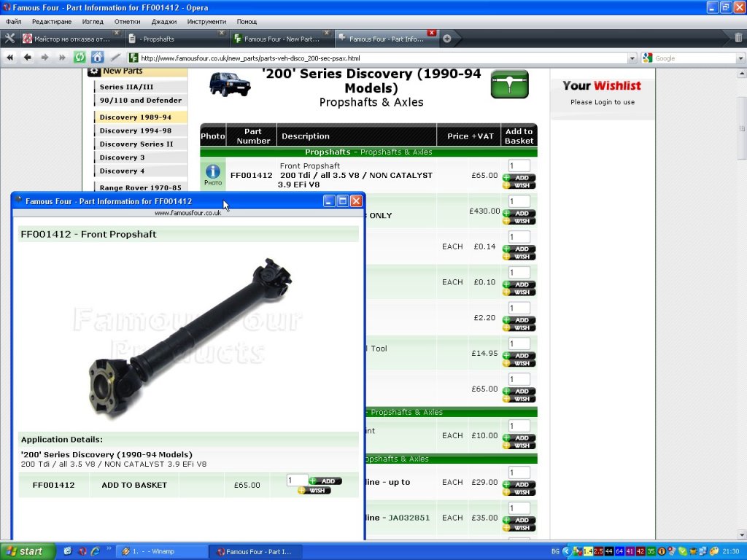Open Range Rover 1970-85 sidebar link
Viewport: 747px width, 560px height.
pos(141,187)
